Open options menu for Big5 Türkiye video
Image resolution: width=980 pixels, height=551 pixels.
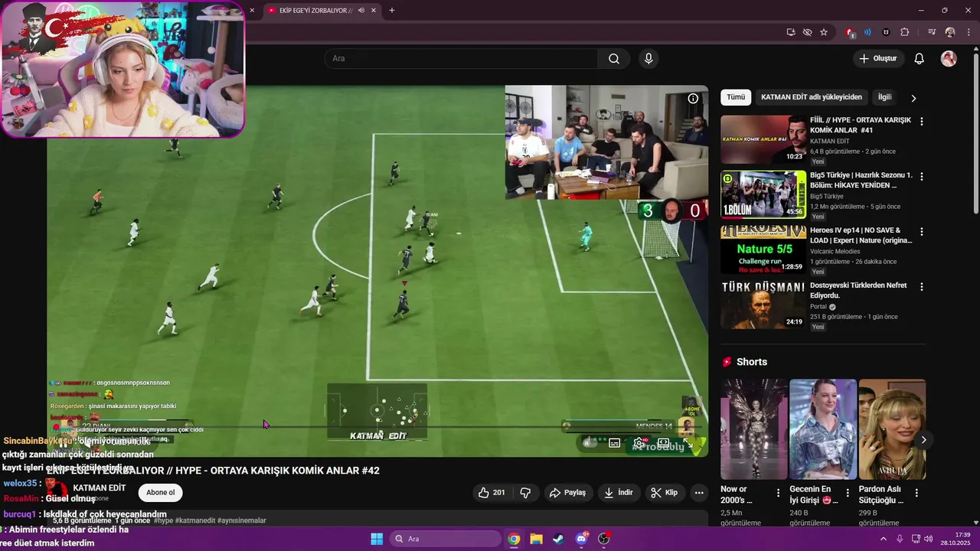(922, 177)
